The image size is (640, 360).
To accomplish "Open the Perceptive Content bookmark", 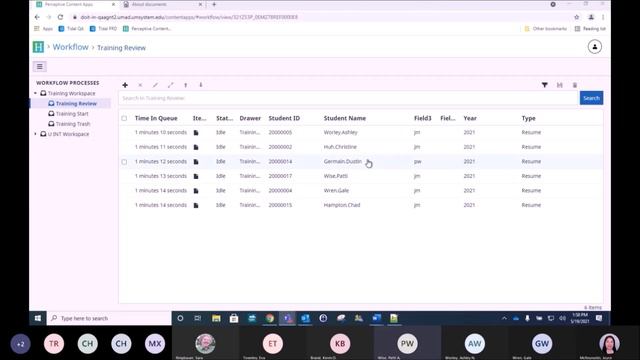I will click(x=147, y=29).
